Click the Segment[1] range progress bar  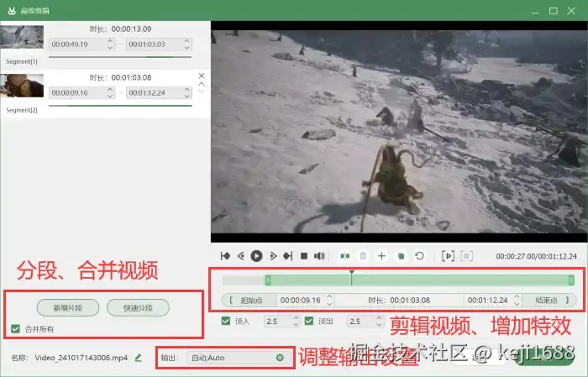point(120,57)
